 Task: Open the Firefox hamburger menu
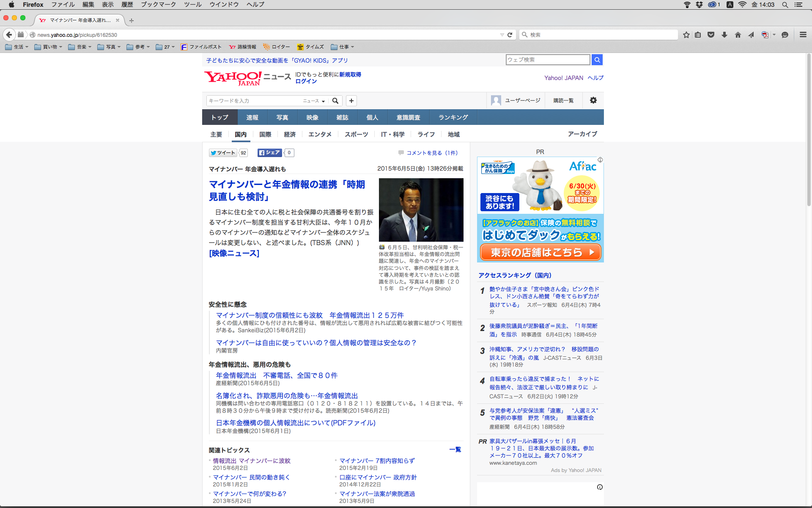[x=803, y=35]
